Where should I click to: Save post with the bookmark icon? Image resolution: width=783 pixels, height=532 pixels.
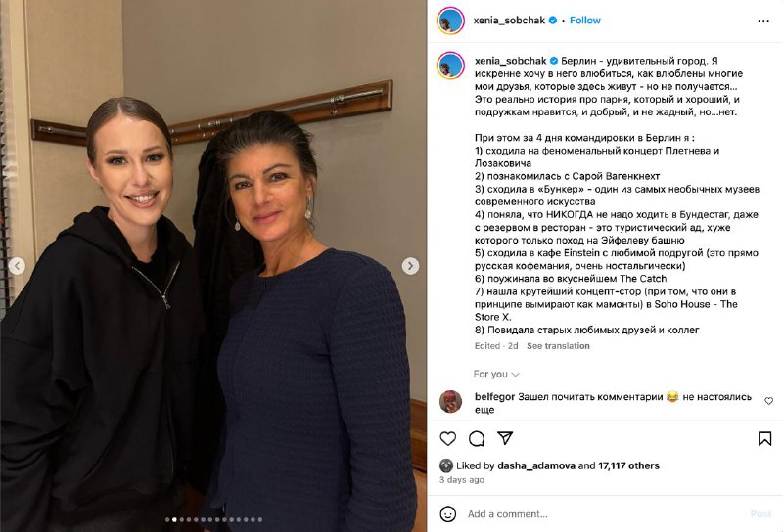[x=764, y=439]
